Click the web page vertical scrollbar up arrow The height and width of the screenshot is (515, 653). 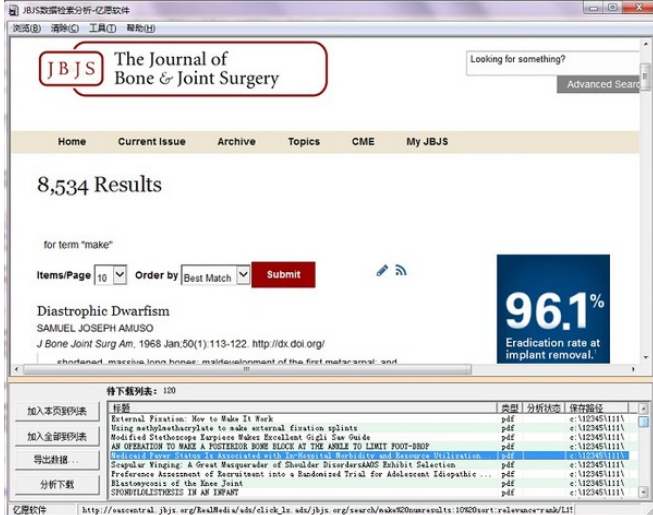click(x=646, y=44)
